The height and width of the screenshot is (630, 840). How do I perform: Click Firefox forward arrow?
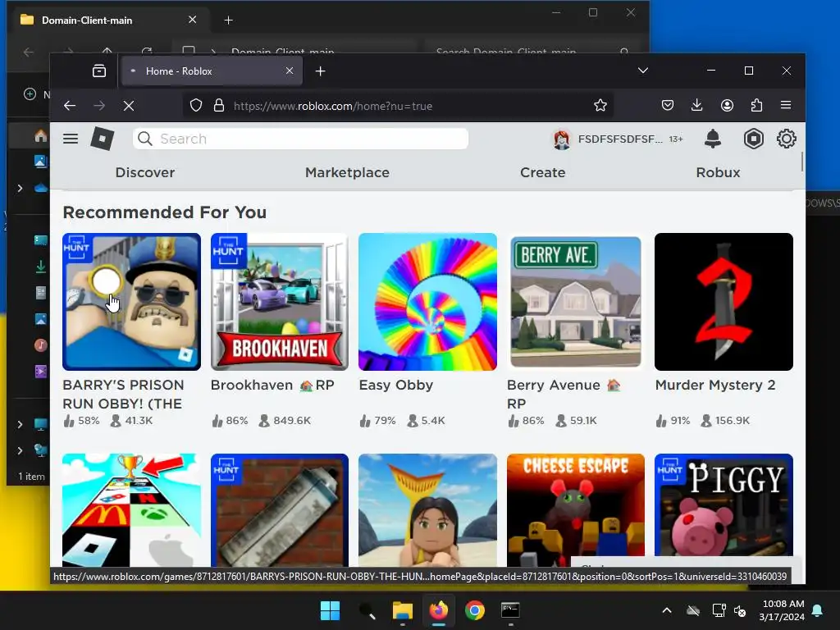[99, 106]
